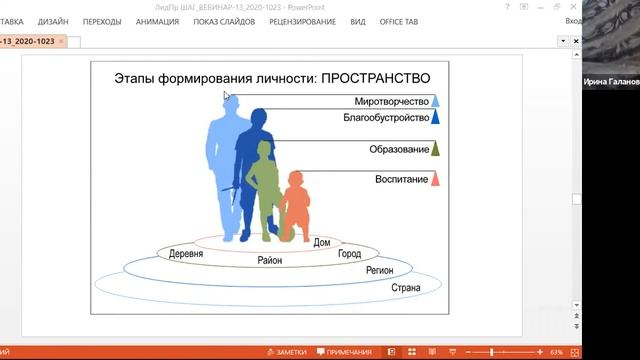640x360 pixels.
Task: Toggle the ПРИМЕЧАНИЯ comments pane
Action: [344, 352]
